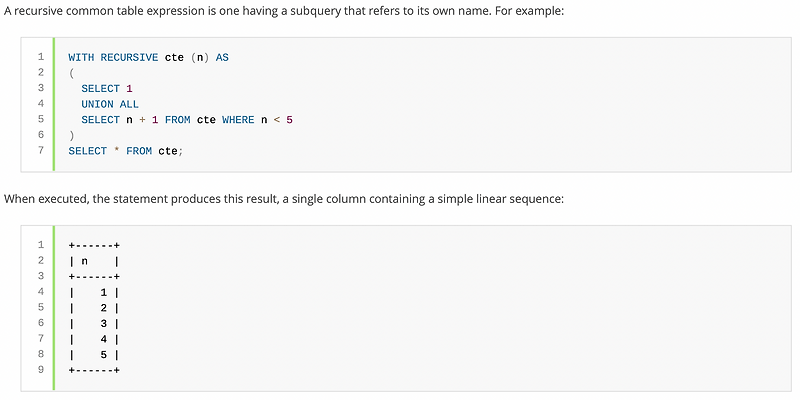Click line number 1 of the SQL query block
The width and height of the screenshot is (800, 400).
click(x=40, y=57)
